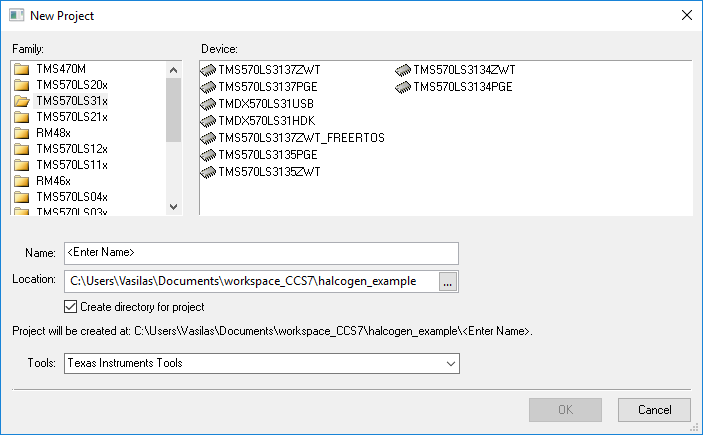The width and height of the screenshot is (703, 435).
Task: Click the TMS570LS3137PGE chip icon
Action: point(208,87)
